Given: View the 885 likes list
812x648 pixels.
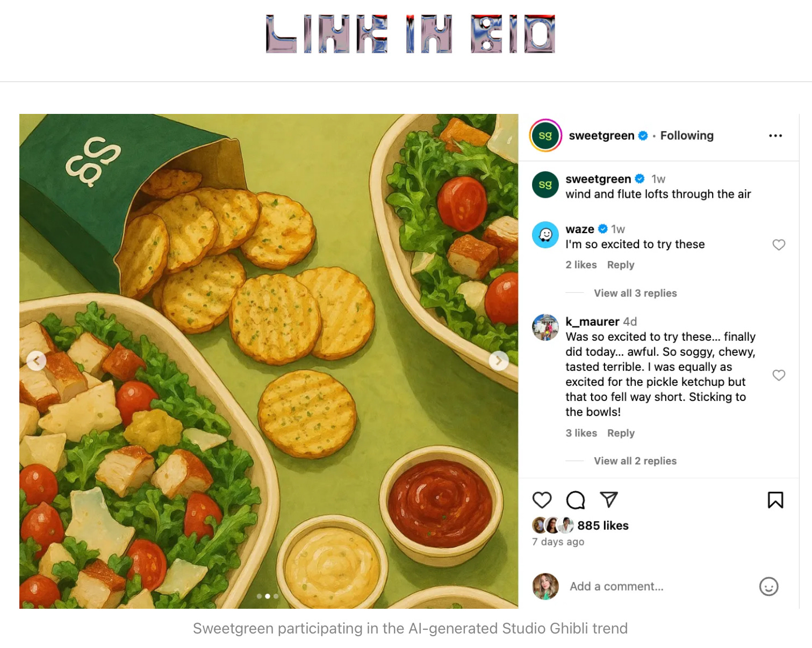Looking at the screenshot, I should pyautogui.click(x=603, y=525).
